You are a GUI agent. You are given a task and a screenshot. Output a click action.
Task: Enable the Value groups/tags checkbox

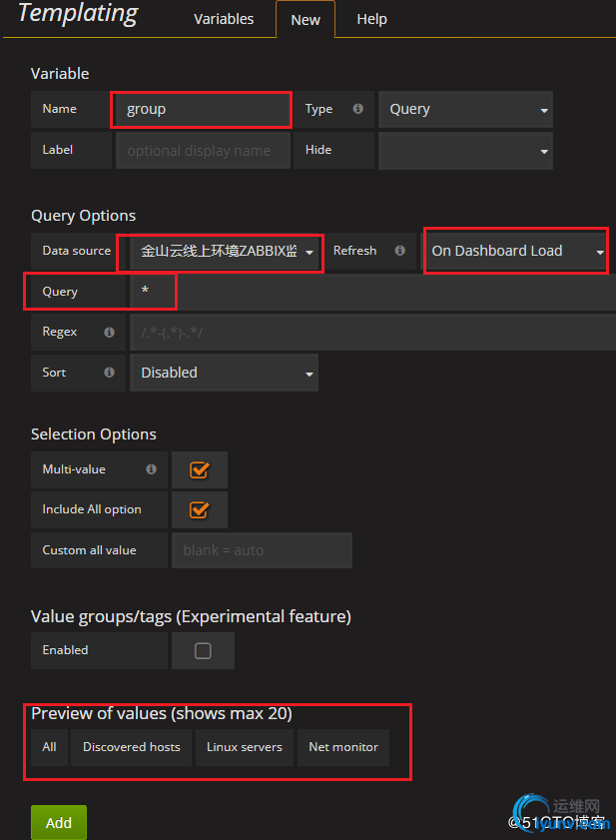203,650
